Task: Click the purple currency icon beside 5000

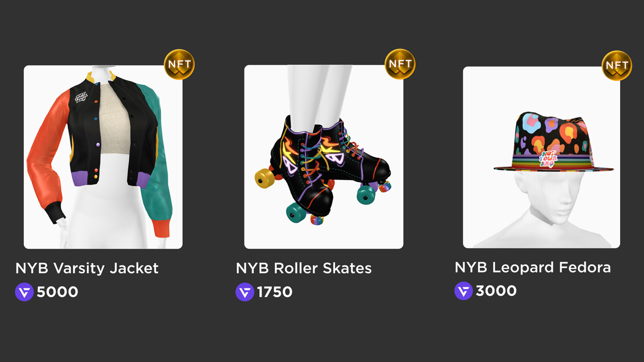Action: [x=24, y=292]
